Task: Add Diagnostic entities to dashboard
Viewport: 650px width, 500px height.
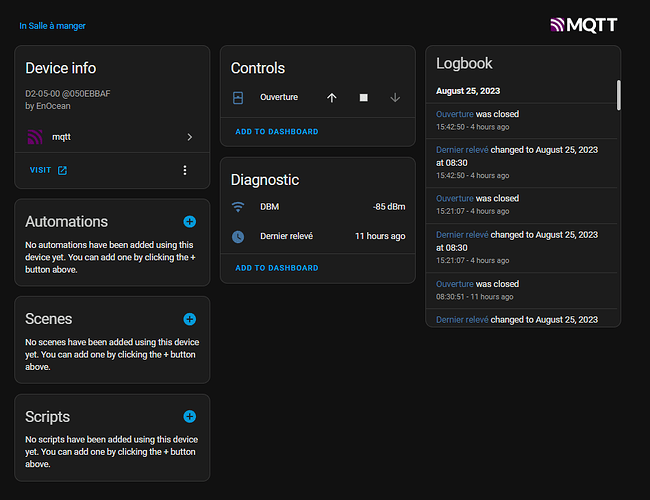Action: tap(276, 268)
